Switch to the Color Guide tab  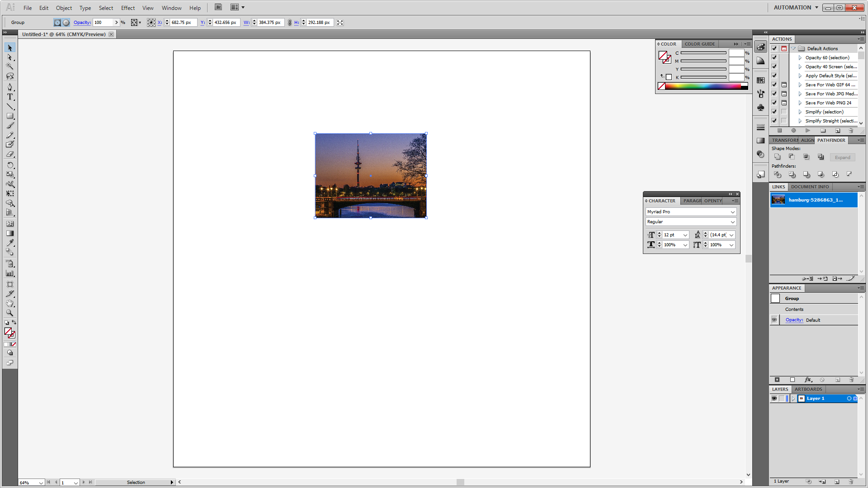point(700,44)
